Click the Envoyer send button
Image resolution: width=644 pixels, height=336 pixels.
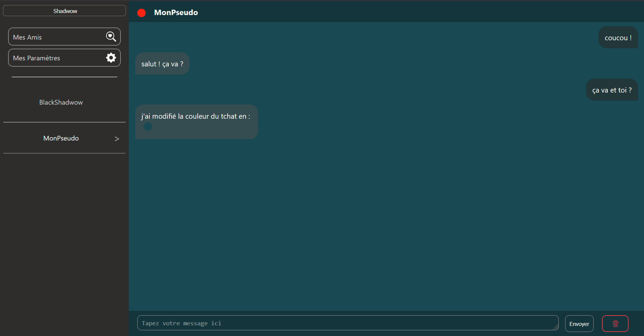tap(579, 324)
